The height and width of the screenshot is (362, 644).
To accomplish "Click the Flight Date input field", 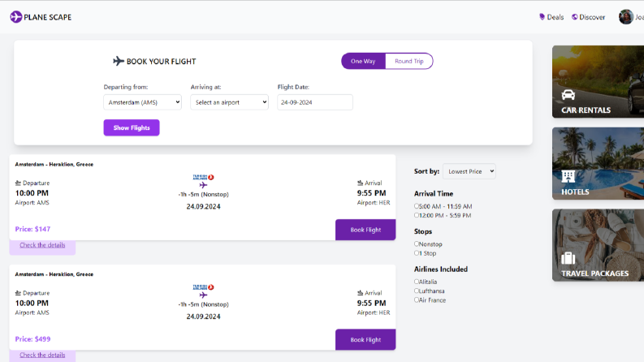I will pyautogui.click(x=315, y=102).
